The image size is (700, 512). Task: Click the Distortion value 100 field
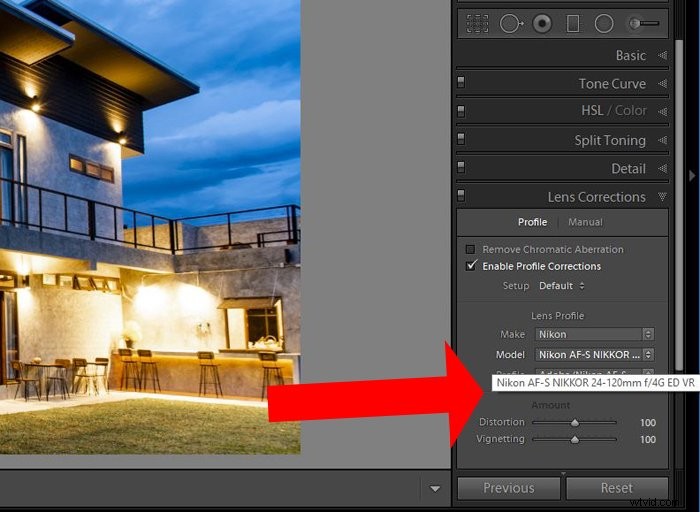point(648,422)
